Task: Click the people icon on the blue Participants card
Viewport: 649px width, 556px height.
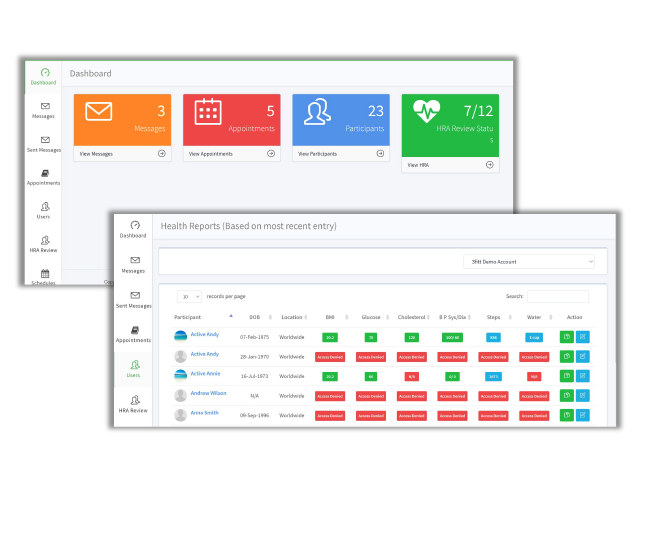Action: 317,111
